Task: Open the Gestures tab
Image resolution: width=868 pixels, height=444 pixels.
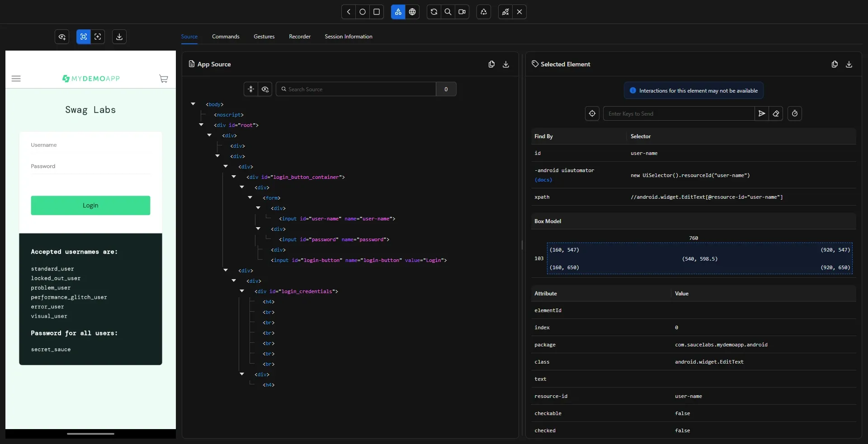Action: pyautogui.click(x=264, y=37)
